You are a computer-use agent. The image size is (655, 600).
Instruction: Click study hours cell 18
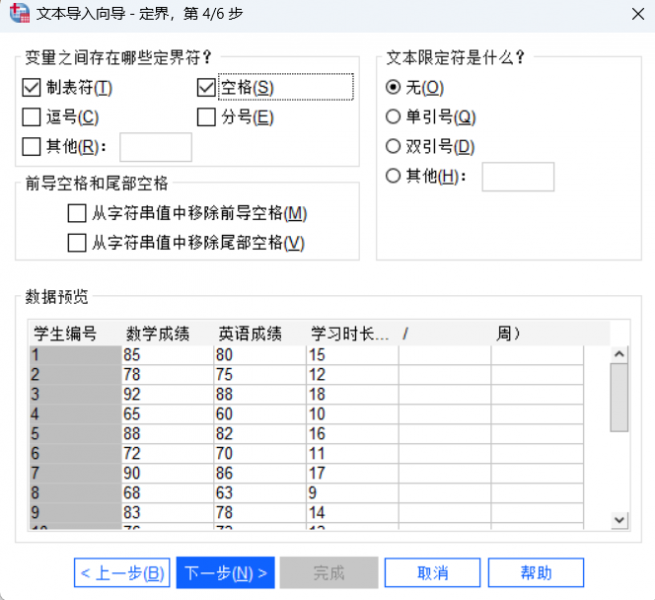352,394
